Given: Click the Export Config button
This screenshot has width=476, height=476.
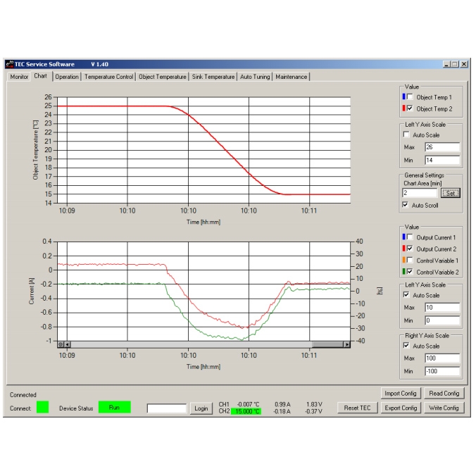Looking at the screenshot, I should click(x=401, y=408).
